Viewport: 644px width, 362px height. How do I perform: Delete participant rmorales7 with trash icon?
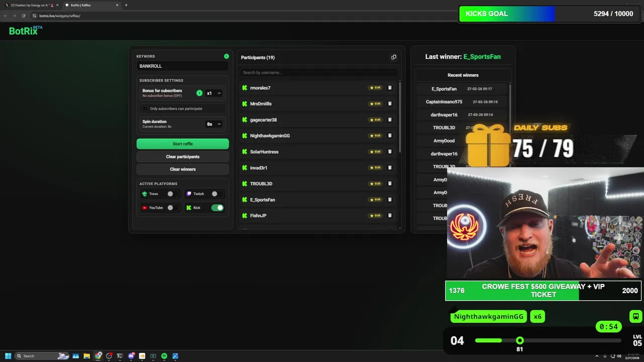click(389, 87)
